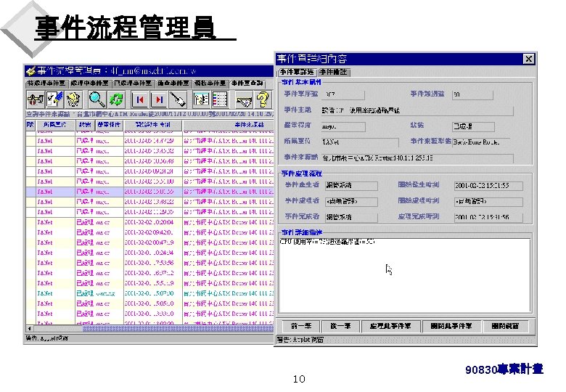Select the teal-colored warning row in event list
This screenshot has width=566, height=392.
tap(149, 293)
